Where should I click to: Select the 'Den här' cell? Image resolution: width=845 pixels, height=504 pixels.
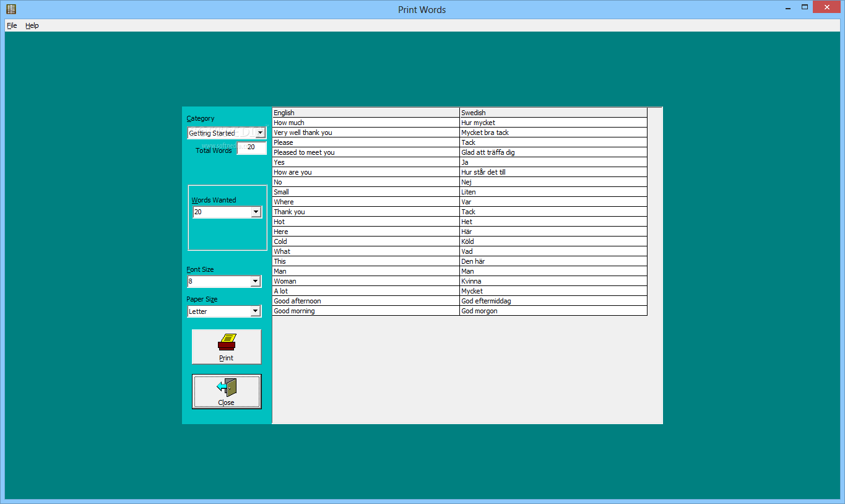point(553,261)
